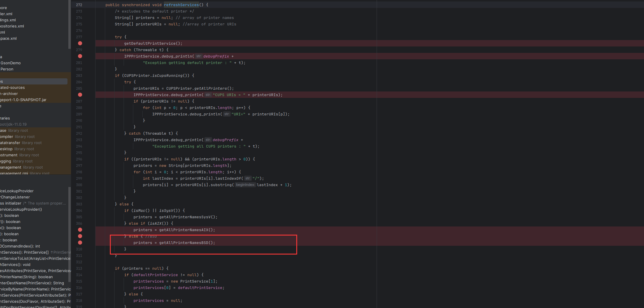This screenshot has height=308, width=644.
Task: Select rChangeListener in structure panel
Action: pos(15,197)
